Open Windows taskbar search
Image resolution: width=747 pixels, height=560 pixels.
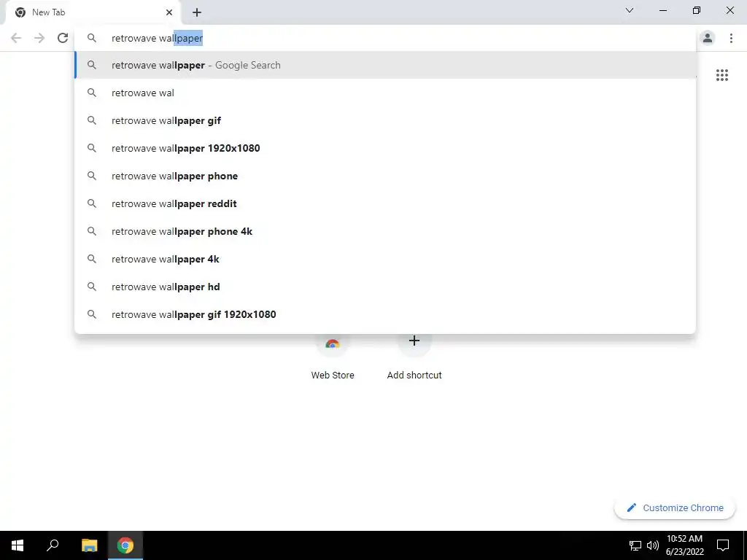(53, 545)
